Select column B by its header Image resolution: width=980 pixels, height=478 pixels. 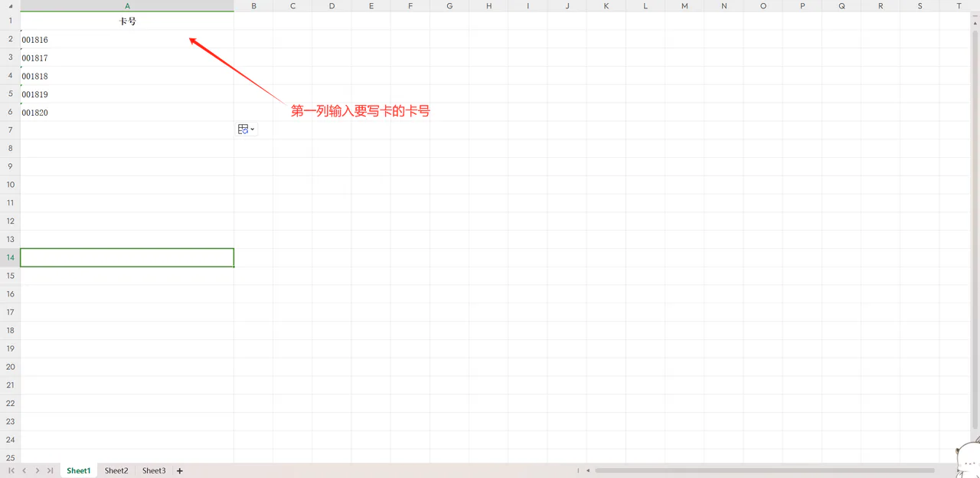[x=253, y=6]
